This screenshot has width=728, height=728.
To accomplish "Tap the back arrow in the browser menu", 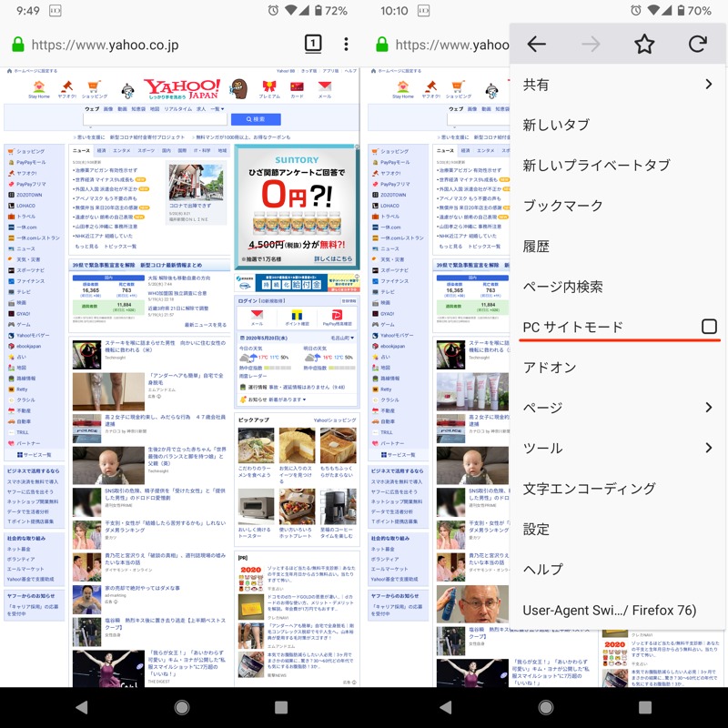I will click(537, 44).
